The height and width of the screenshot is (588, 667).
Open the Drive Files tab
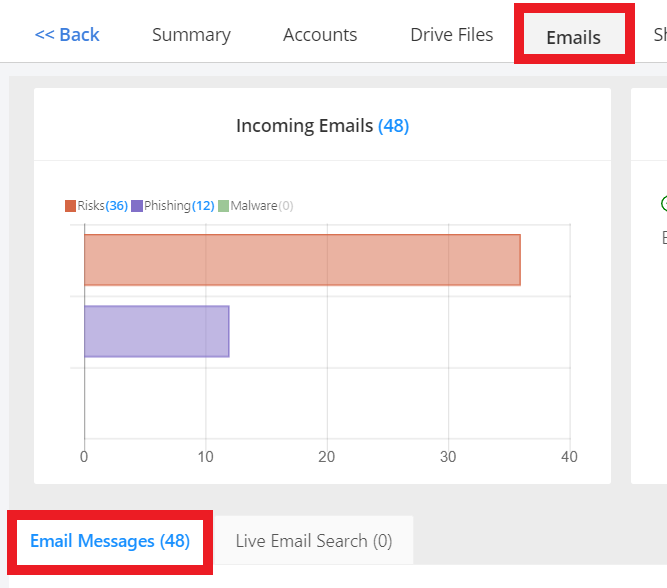click(x=451, y=35)
